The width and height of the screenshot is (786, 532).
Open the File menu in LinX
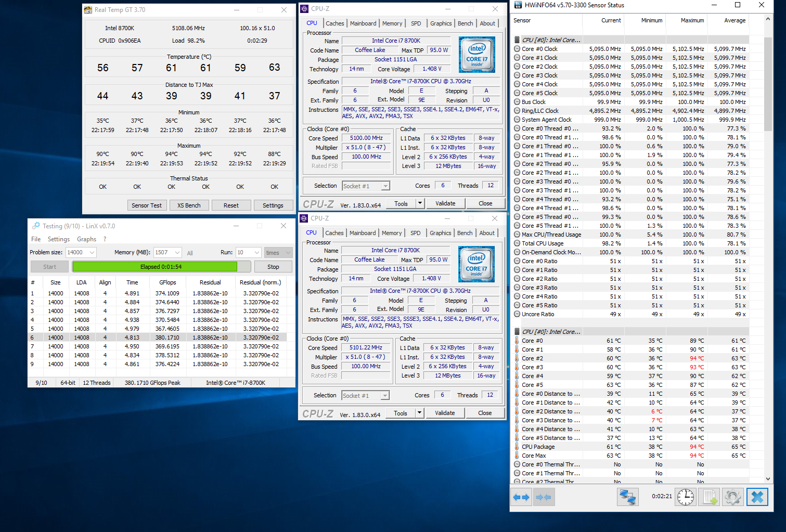(x=36, y=239)
